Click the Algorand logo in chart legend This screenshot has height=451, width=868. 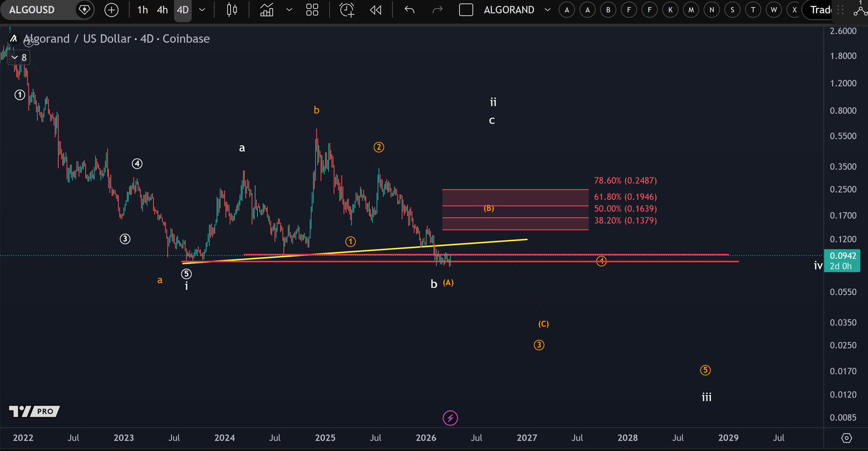14,39
